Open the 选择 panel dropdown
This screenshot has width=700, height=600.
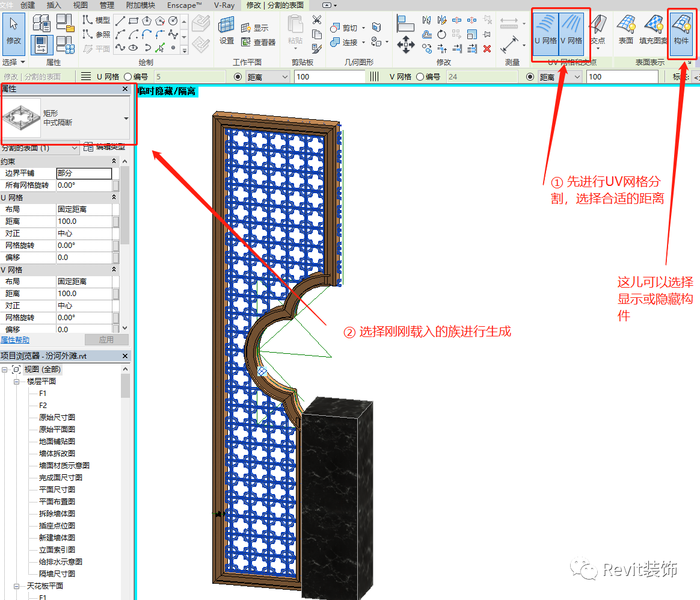pos(14,62)
